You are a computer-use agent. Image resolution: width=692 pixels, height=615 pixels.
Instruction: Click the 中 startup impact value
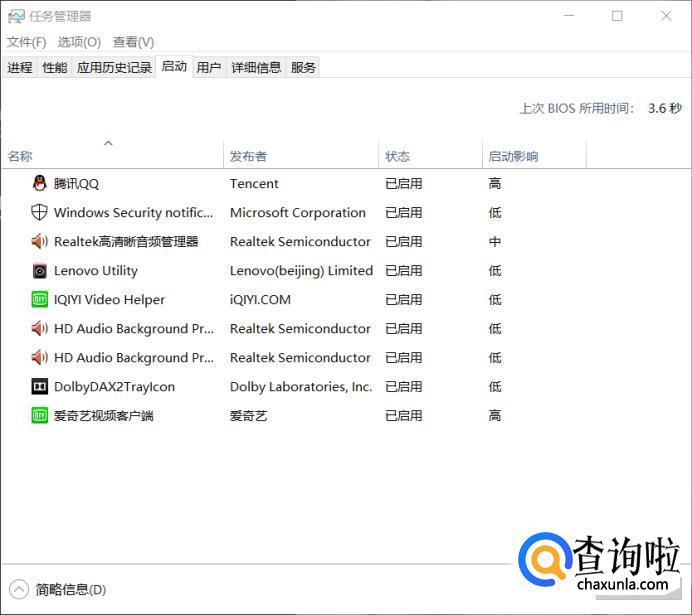click(x=495, y=241)
